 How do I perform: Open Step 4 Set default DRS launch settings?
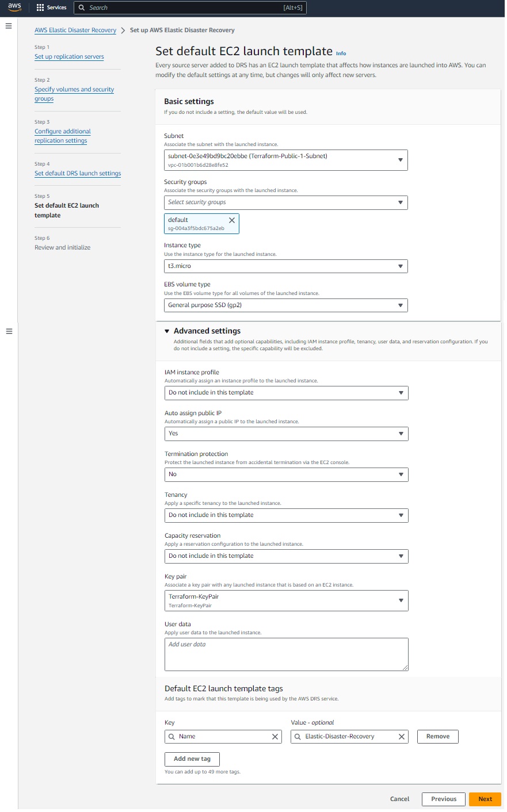(x=78, y=174)
